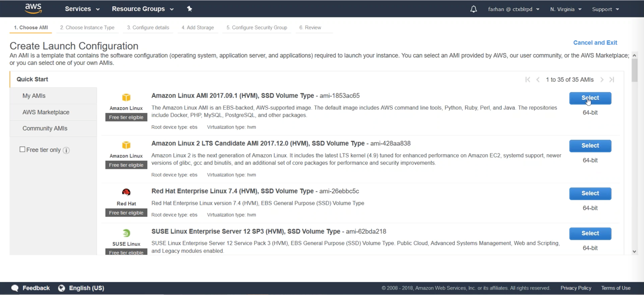This screenshot has height=295, width=644.
Task: Go to the next page of AMIs
Action: 602,80
